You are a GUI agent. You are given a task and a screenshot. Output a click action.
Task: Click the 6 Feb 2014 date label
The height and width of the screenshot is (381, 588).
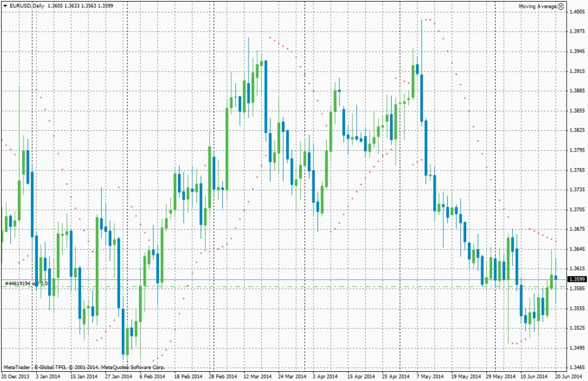point(152,376)
